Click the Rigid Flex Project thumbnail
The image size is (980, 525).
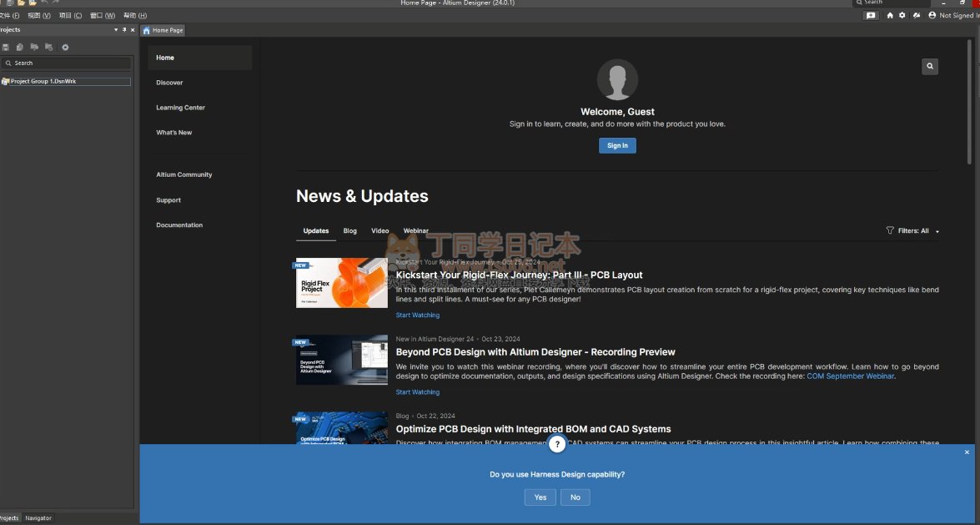341,283
